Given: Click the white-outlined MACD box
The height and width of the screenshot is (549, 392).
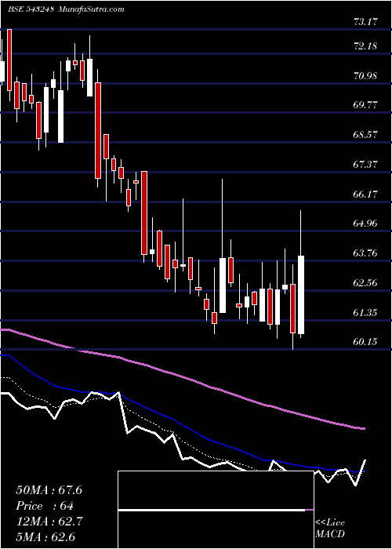Looking at the screenshot, I should pyautogui.click(x=216, y=510).
